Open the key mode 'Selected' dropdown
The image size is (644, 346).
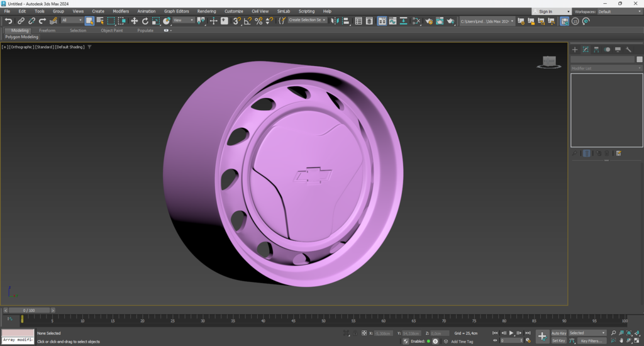587,333
